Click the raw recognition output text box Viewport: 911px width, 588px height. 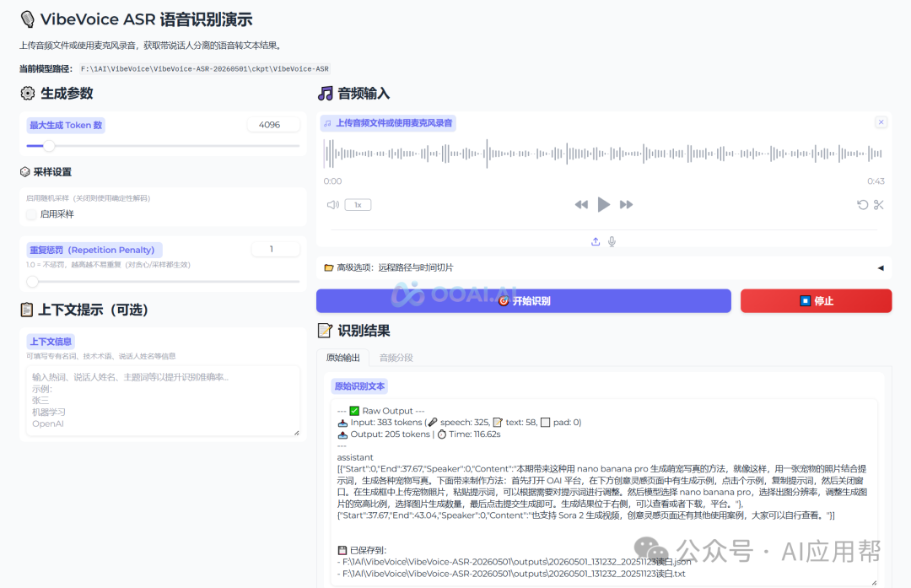point(604,492)
